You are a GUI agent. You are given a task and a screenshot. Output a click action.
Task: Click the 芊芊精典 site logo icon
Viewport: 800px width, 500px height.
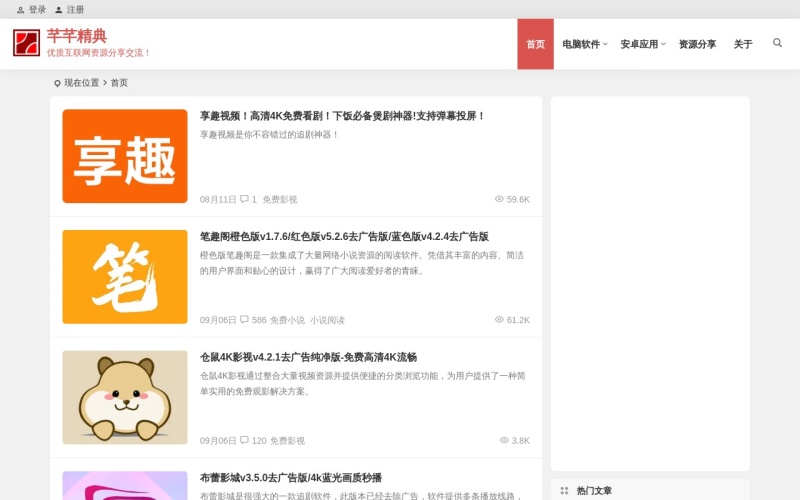point(27,43)
